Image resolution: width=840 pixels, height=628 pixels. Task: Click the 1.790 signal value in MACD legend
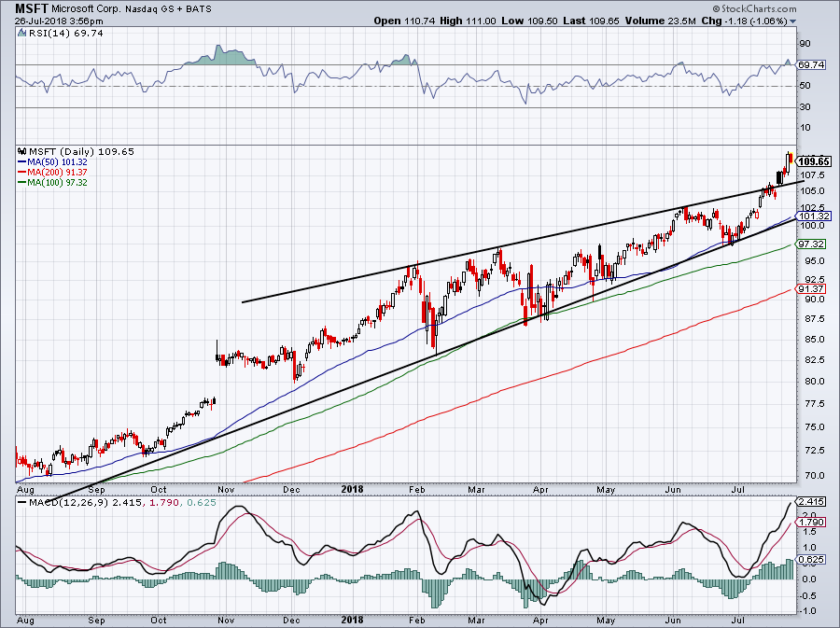click(162, 503)
